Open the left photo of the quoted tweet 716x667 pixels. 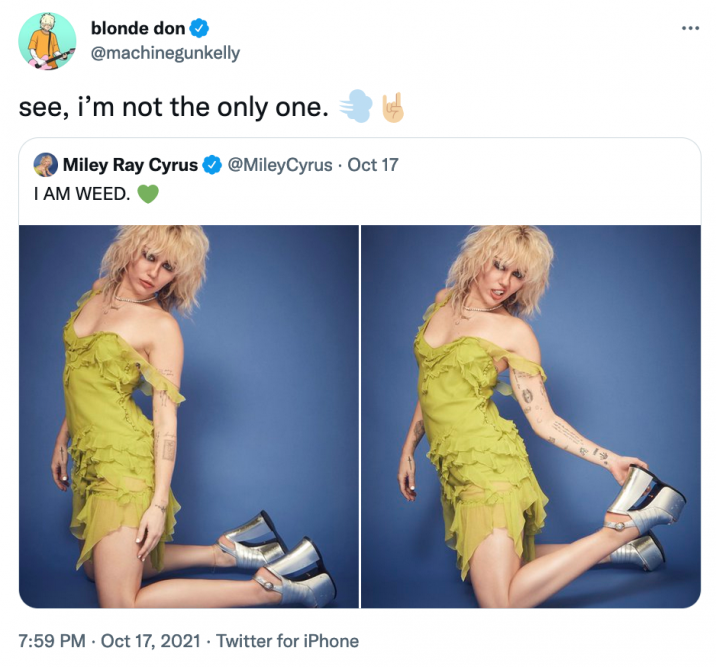[189, 416]
